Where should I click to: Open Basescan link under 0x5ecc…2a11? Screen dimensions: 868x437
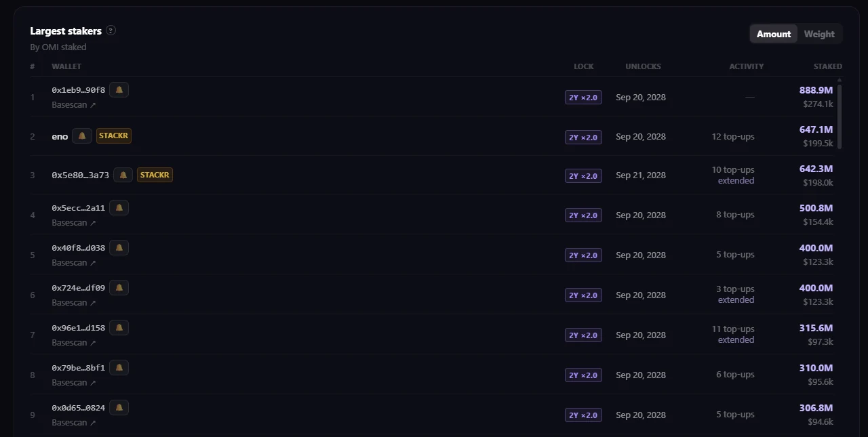coord(74,223)
